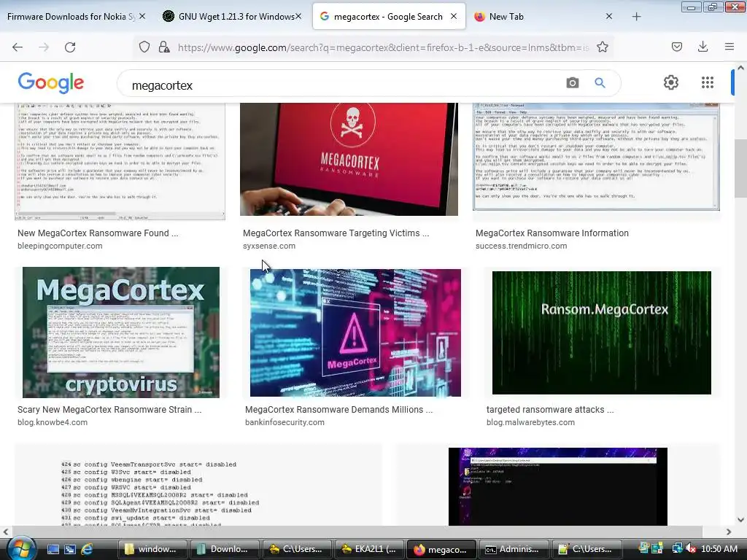747x560 pixels.
Task: Open the Windows Start menu orb
Action: click(x=20, y=548)
